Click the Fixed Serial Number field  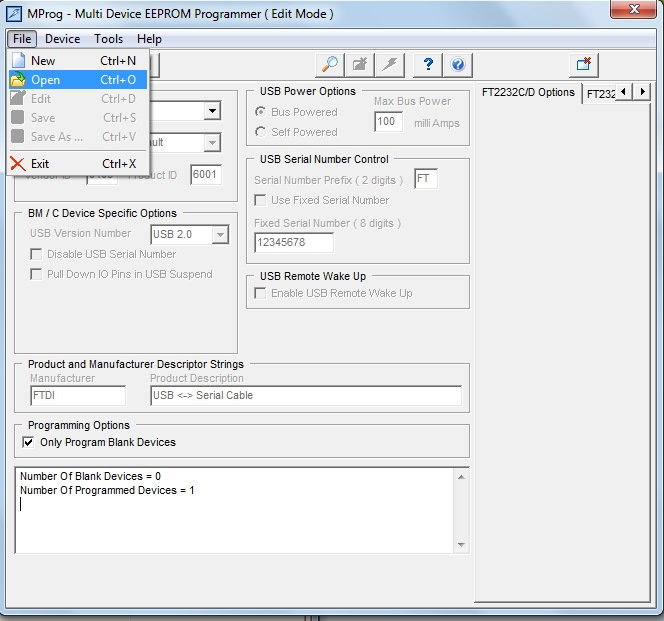point(293,242)
